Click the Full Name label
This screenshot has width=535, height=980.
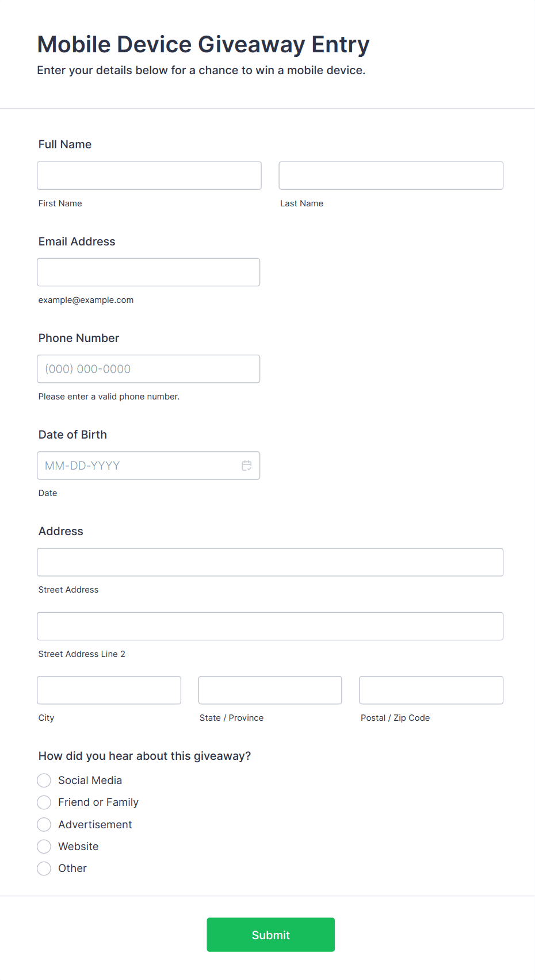65,144
